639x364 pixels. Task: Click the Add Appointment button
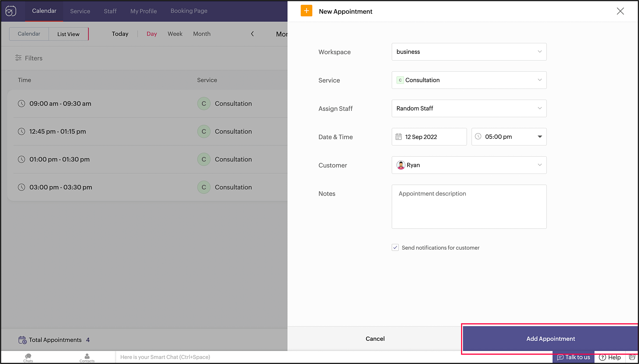pos(550,339)
